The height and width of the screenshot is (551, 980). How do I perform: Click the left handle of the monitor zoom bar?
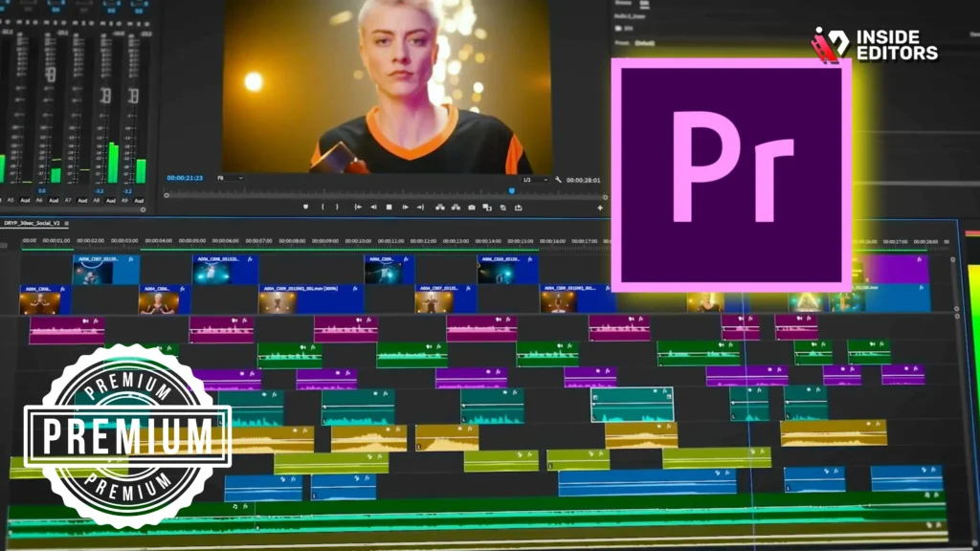coord(167,195)
